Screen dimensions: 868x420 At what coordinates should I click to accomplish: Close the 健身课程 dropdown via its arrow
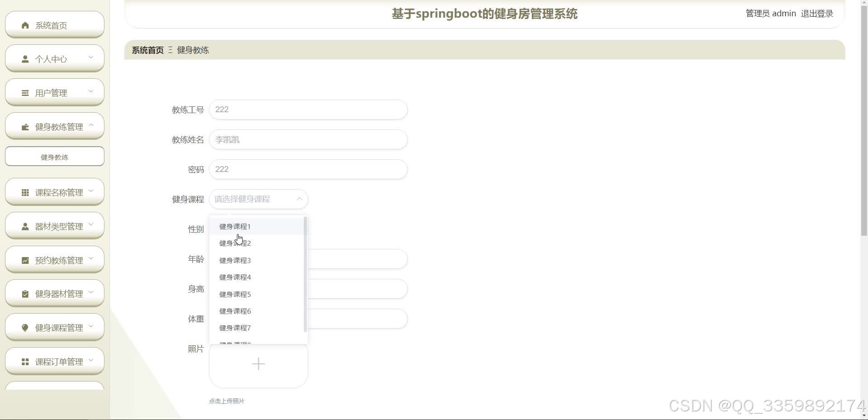pyautogui.click(x=299, y=199)
